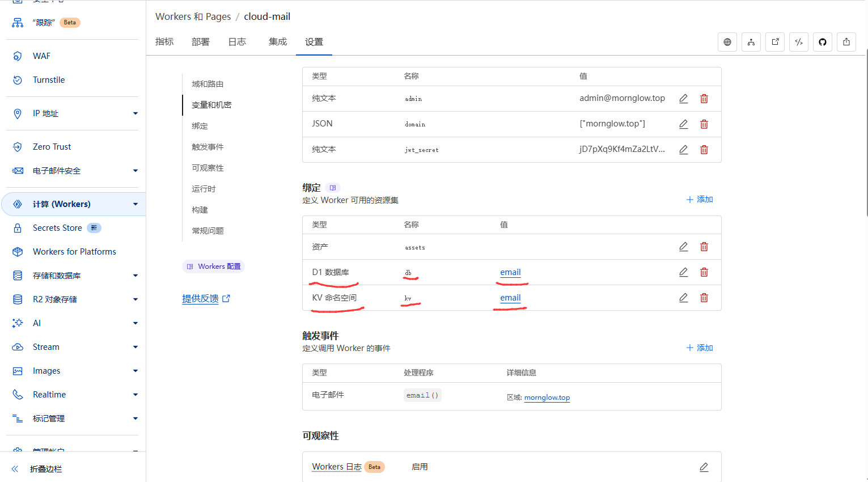
Task: Click the GitHub icon in top toolbar
Action: [x=823, y=42]
